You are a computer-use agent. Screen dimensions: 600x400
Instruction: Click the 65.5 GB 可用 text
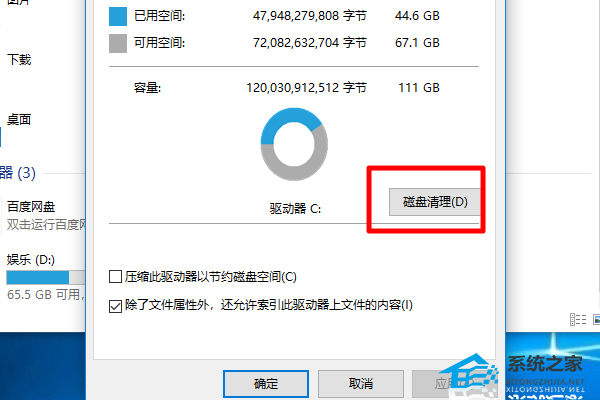click(44, 294)
